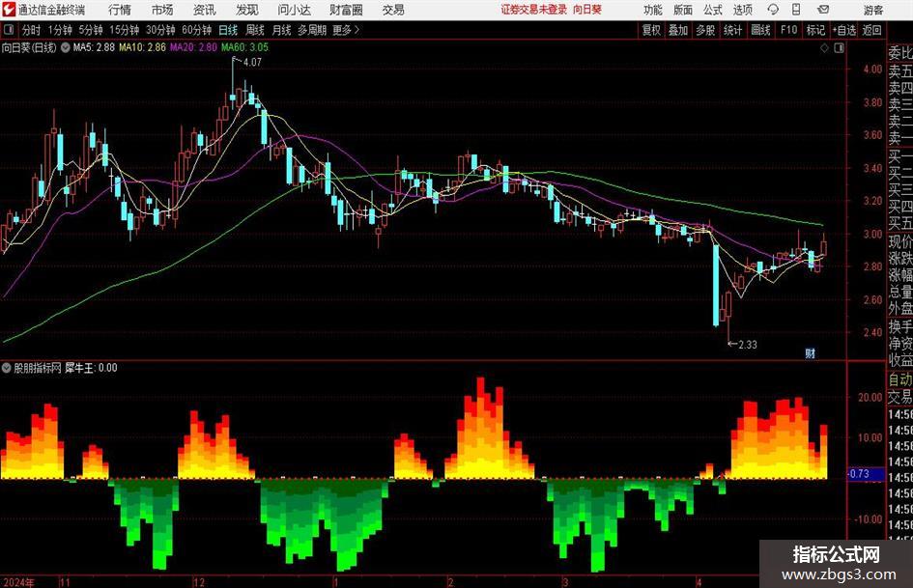Click the 向日葵(日线) chart title
913x588 pixels.
(29, 47)
